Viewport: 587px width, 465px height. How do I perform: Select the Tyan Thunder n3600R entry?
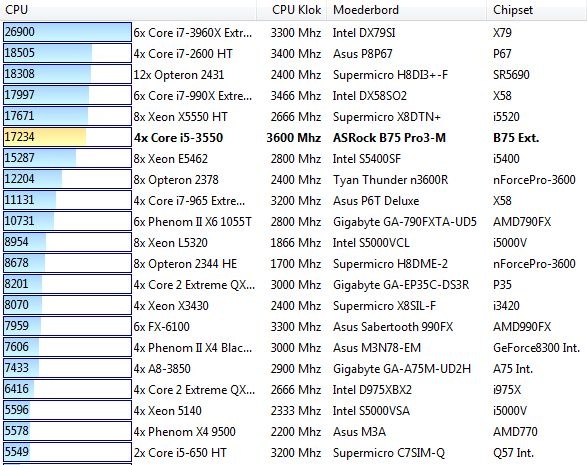(x=390, y=180)
